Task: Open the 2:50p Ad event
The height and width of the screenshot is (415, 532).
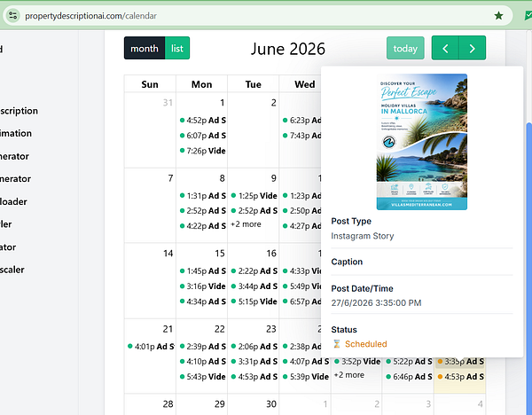Action: click(301, 211)
